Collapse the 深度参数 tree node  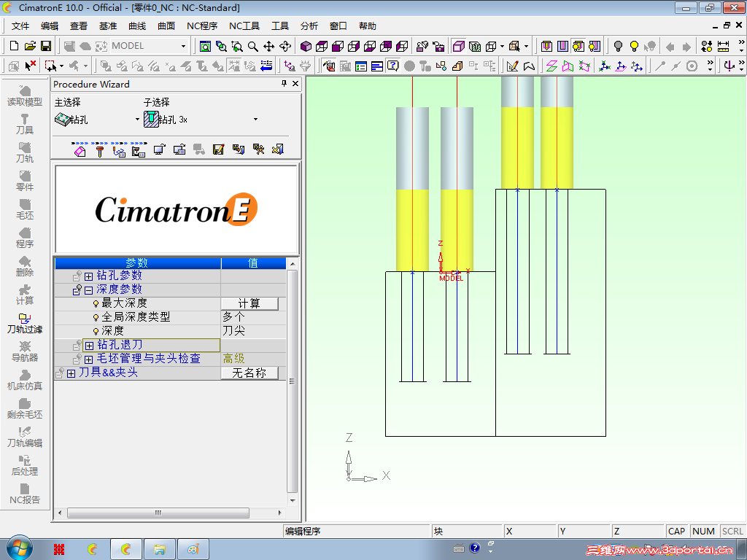(88, 290)
